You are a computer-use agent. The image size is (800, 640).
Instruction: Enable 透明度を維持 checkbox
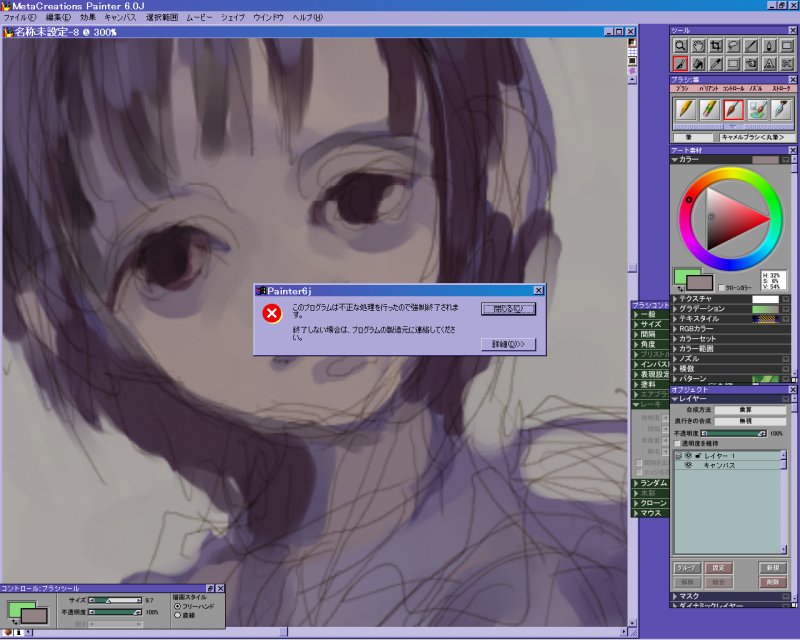(678, 444)
